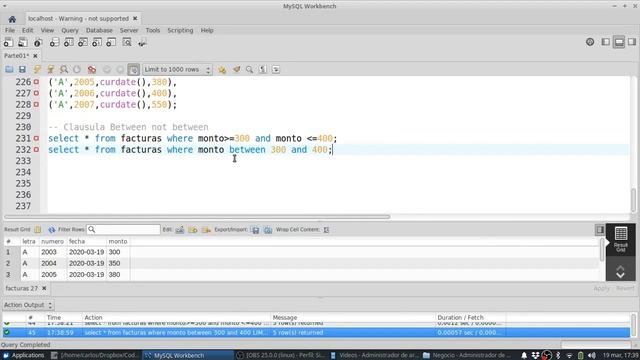This screenshot has width=640, height=360.
Task: Focus the Filter Rows search field
Action: tap(123, 229)
